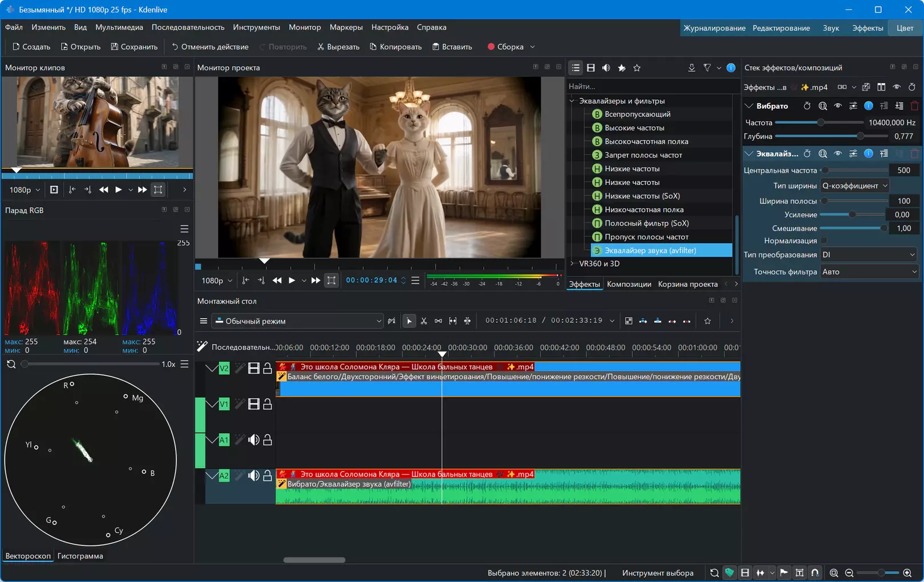Open the Обычный режим edit mode dropdown
The width and height of the screenshot is (924, 582).
pyautogui.click(x=298, y=321)
